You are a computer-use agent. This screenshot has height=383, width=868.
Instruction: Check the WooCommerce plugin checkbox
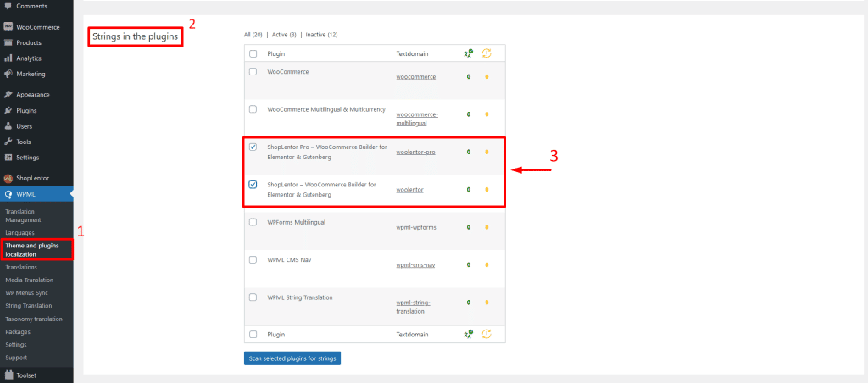[253, 71]
